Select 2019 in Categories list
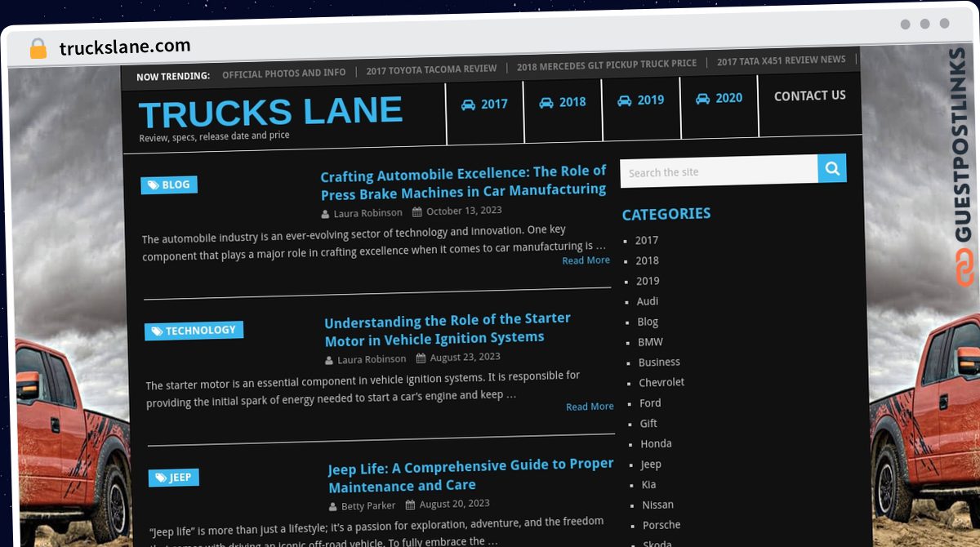 648,281
